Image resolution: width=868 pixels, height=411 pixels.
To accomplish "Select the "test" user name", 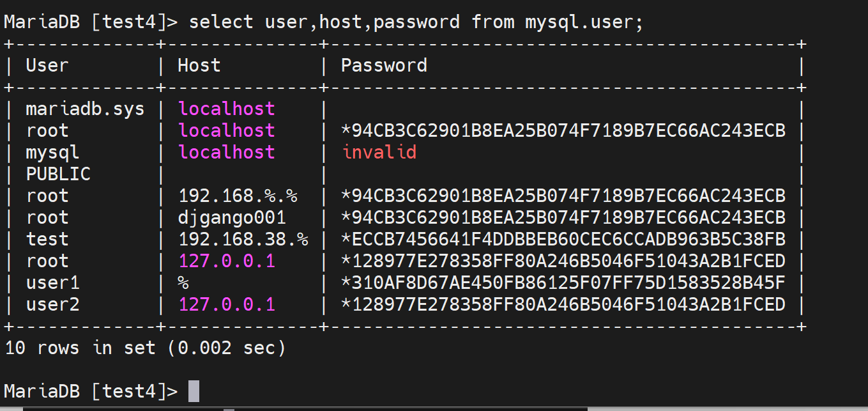I will click(47, 239).
